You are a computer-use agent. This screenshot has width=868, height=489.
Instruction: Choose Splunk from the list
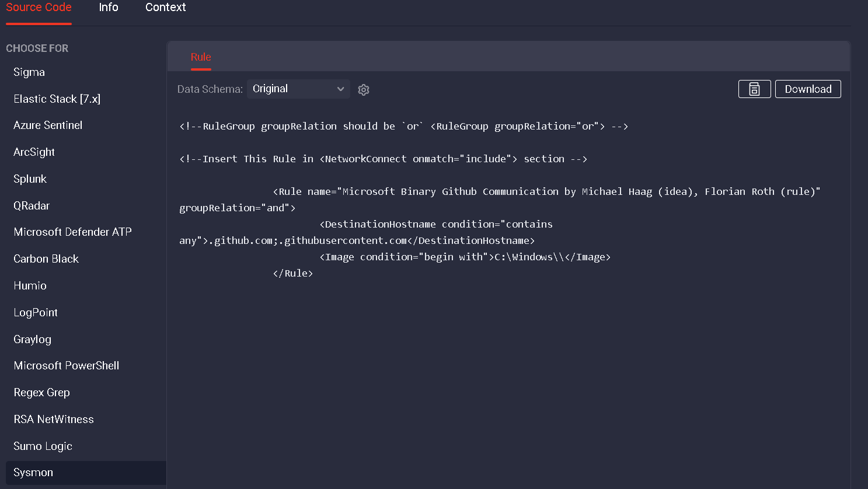pyautogui.click(x=30, y=179)
